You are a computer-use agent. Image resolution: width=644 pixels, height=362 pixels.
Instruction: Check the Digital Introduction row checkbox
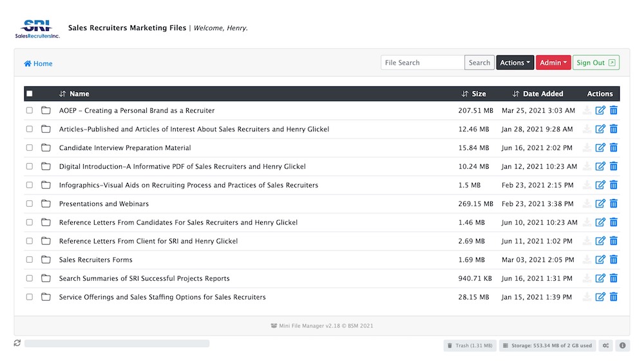(30, 166)
